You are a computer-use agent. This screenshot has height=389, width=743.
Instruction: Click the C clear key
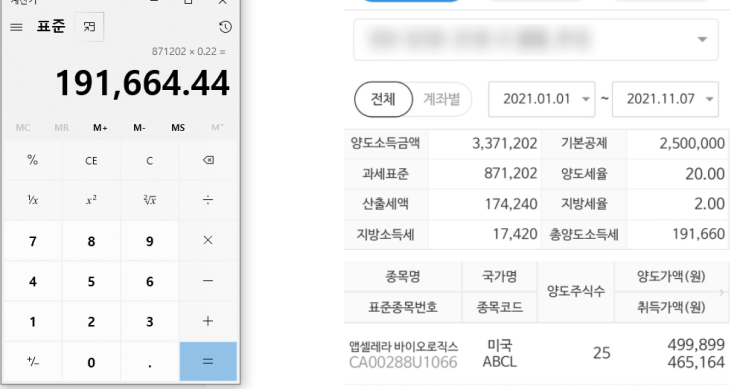tap(149, 160)
